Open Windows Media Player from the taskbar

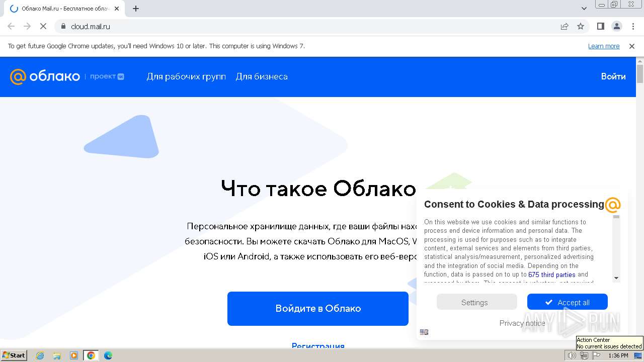click(74, 355)
